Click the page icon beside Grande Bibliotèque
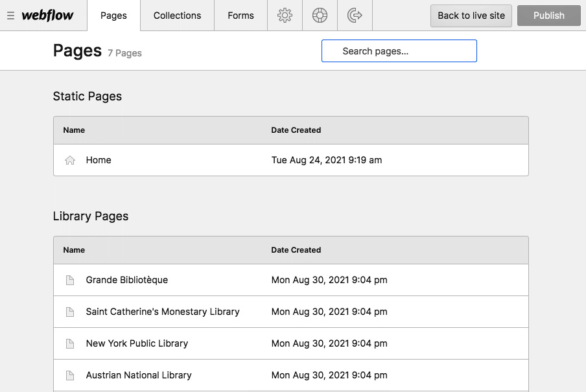The image size is (586, 392). [x=70, y=279]
